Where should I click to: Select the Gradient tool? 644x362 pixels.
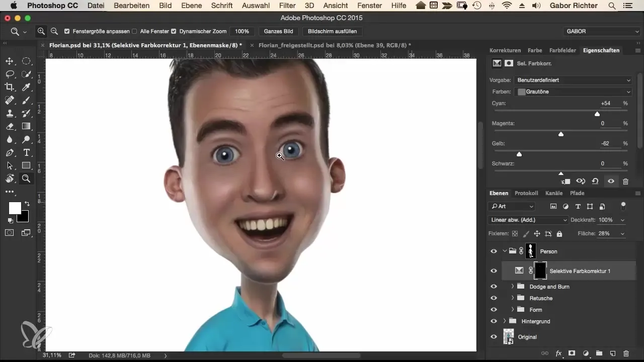[x=26, y=126]
